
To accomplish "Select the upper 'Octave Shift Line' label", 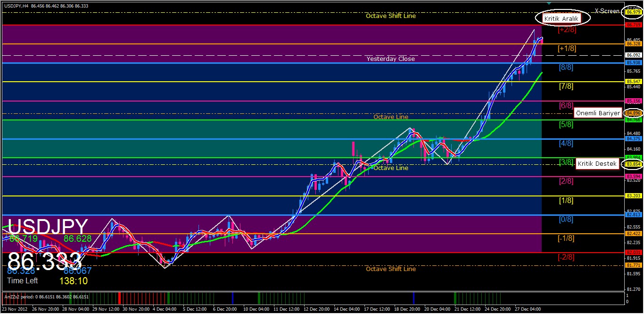I will click(x=390, y=16).
